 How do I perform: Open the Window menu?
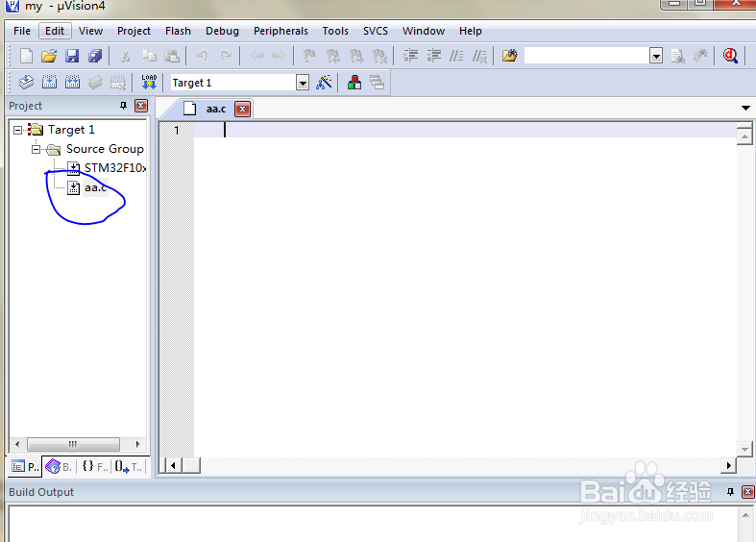tap(424, 31)
